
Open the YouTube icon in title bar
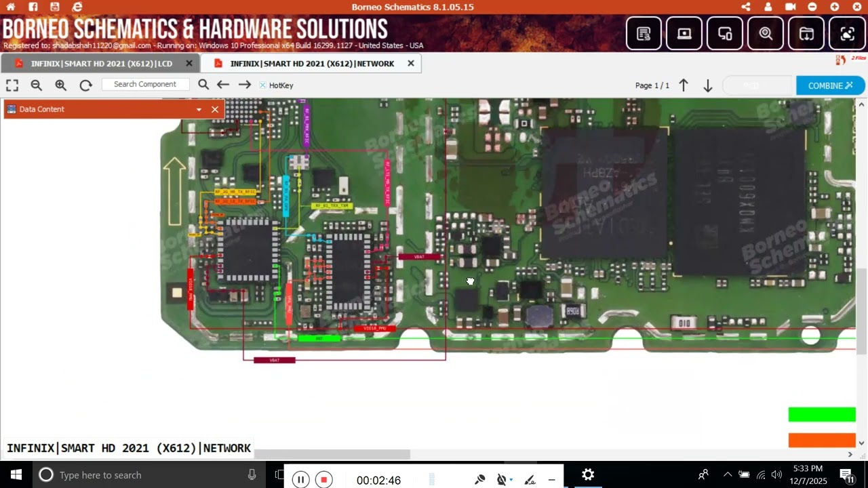55,7
